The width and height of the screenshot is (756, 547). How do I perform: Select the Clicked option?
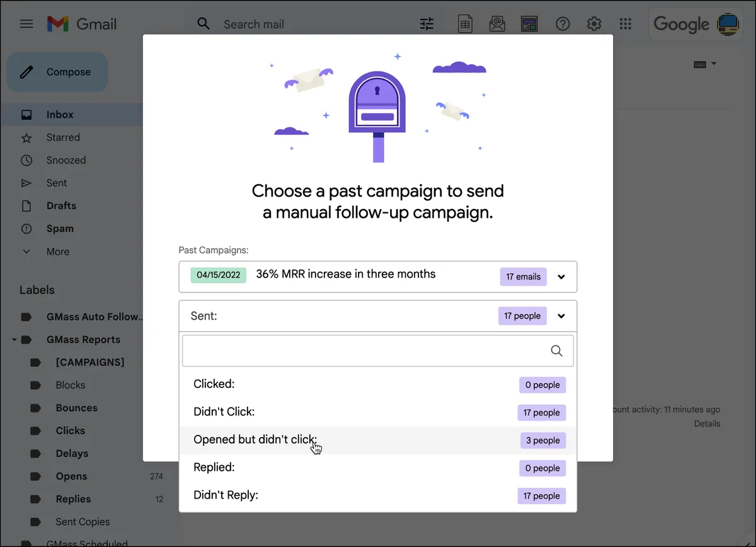(x=378, y=385)
